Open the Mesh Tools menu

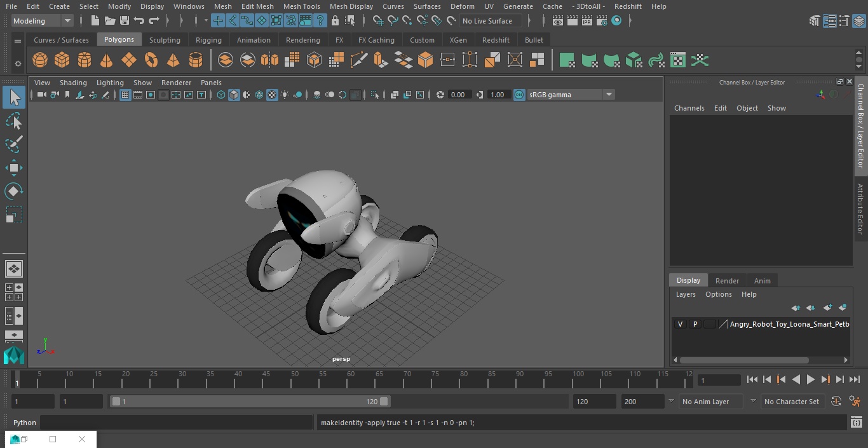301,6
